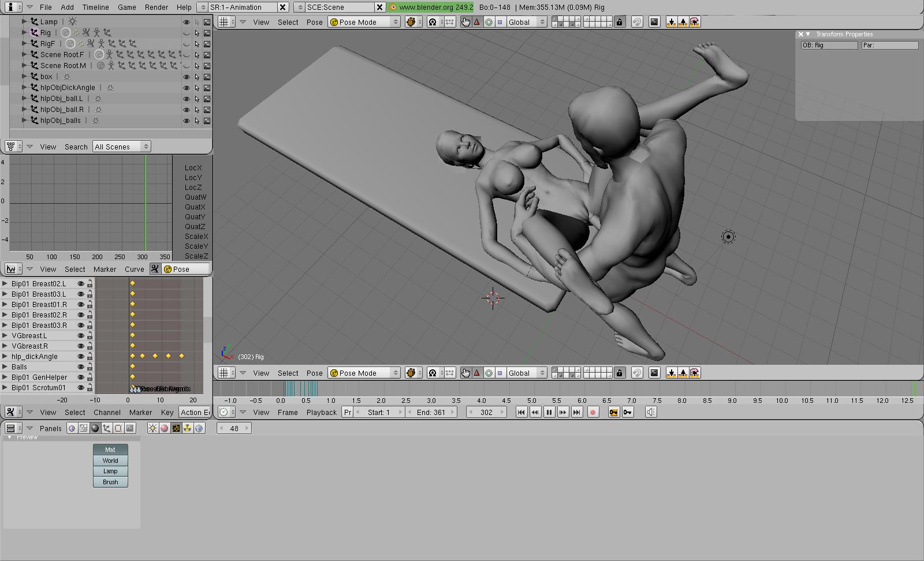Click the pause button in timeline

click(x=549, y=412)
